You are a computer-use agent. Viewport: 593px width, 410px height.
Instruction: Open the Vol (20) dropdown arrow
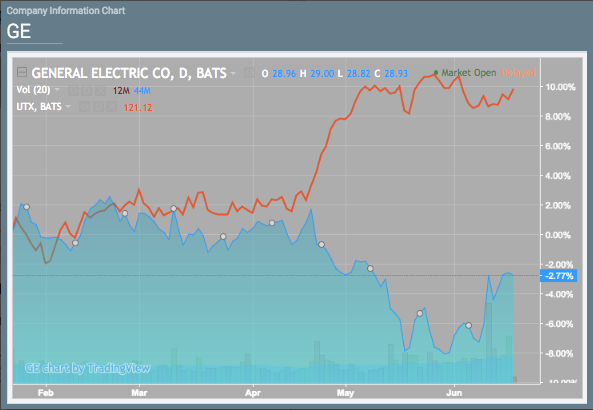tap(57, 90)
